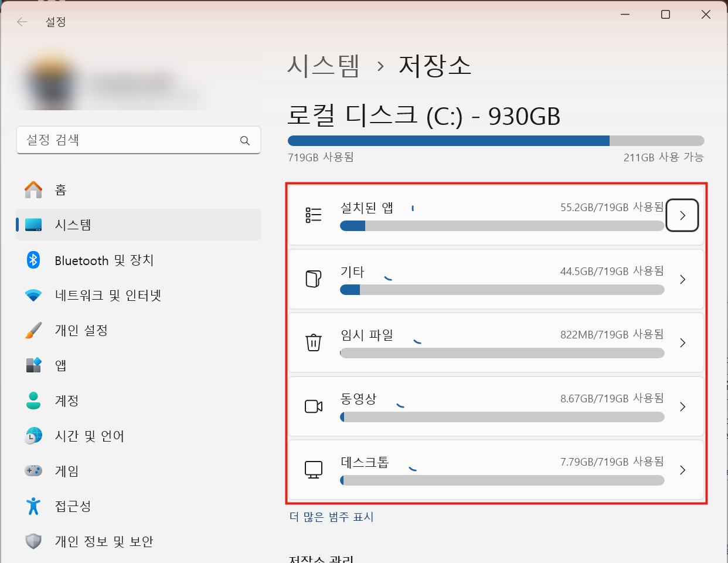Close the 설정 window
728x563 pixels.
(706, 14)
